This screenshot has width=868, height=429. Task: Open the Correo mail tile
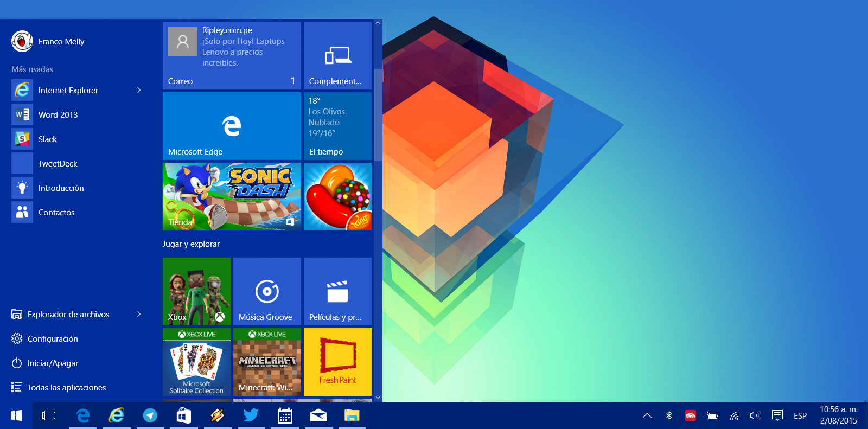point(232,55)
